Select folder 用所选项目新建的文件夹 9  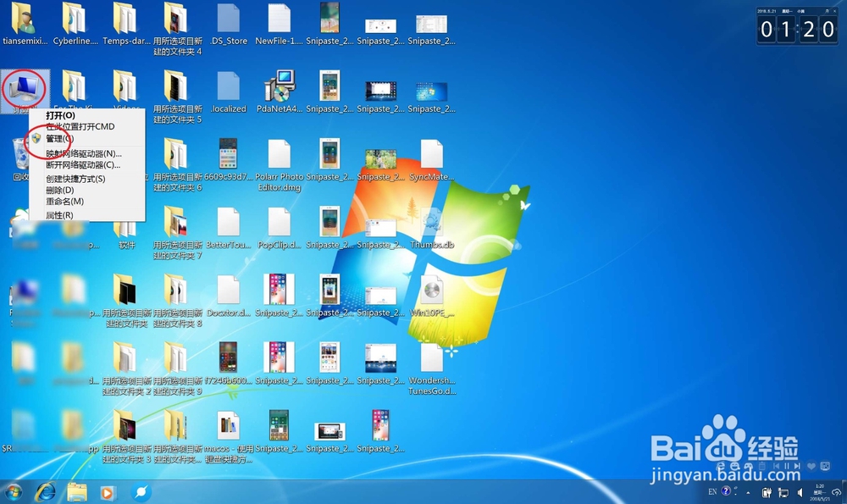(x=177, y=369)
